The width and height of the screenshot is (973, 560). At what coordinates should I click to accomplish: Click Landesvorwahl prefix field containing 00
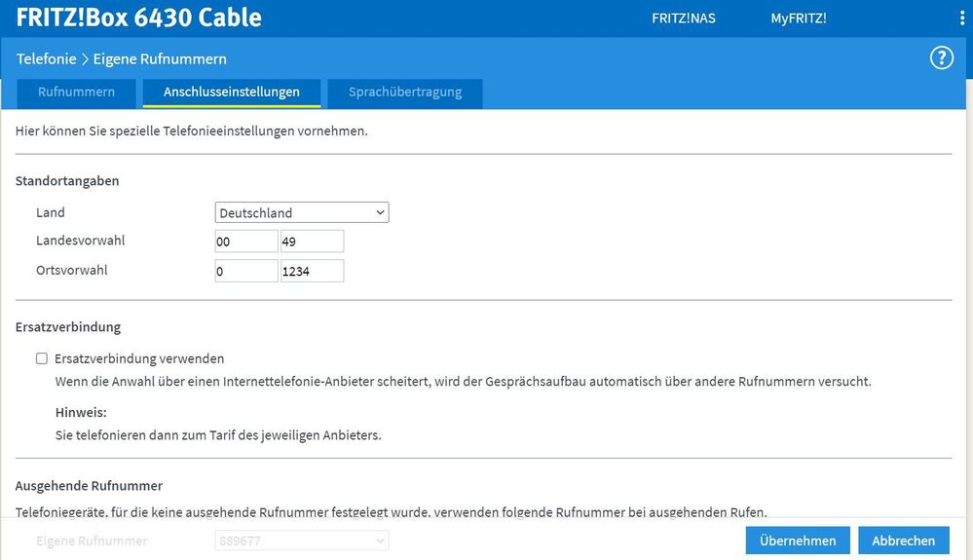point(246,242)
